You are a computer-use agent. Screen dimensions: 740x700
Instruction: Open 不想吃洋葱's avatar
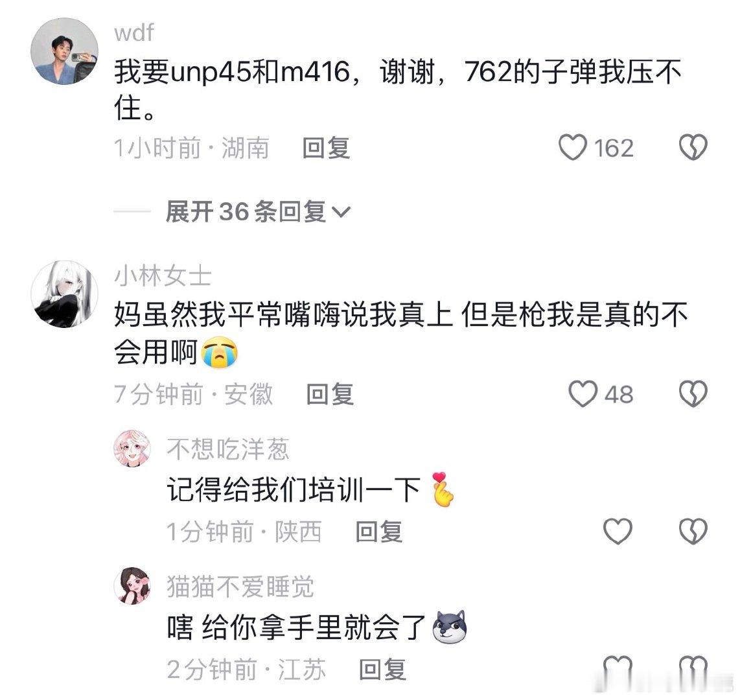point(132,449)
